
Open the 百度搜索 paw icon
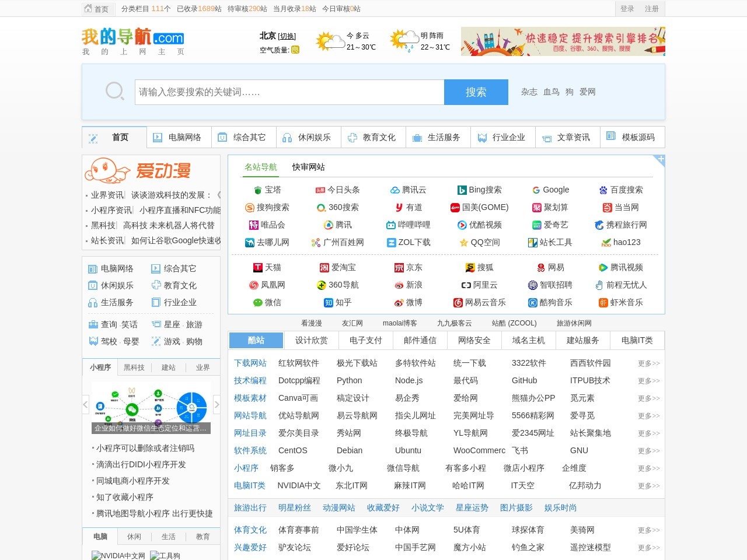(x=603, y=190)
